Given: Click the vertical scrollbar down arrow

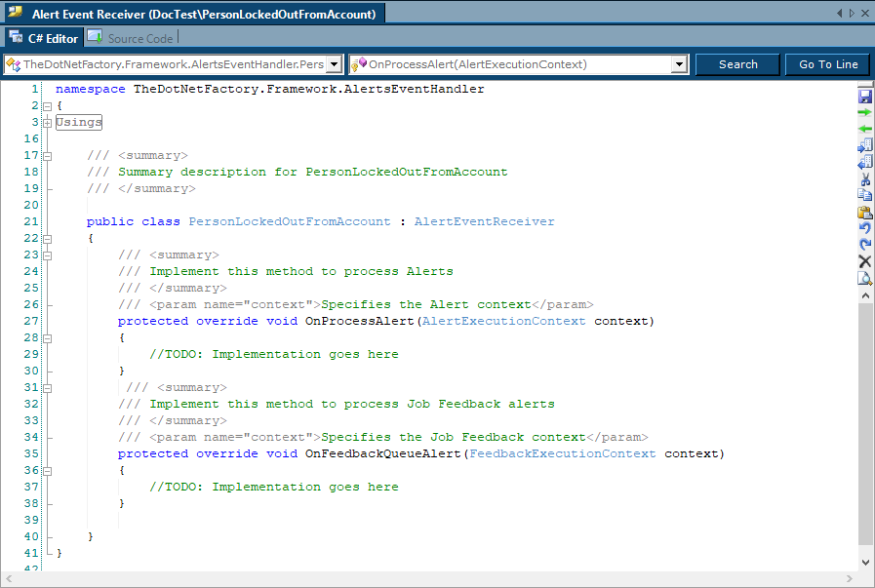Looking at the screenshot, I should tap(864, 561).
